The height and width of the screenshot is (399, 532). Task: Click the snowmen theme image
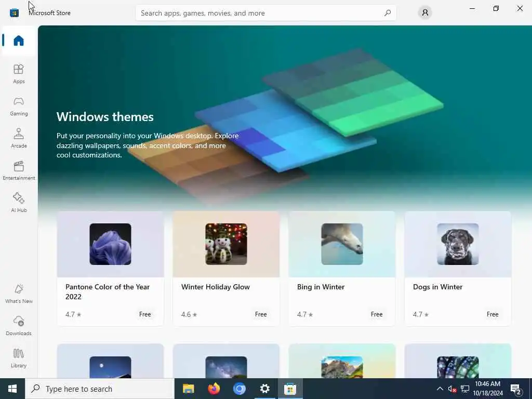(226, 244)
